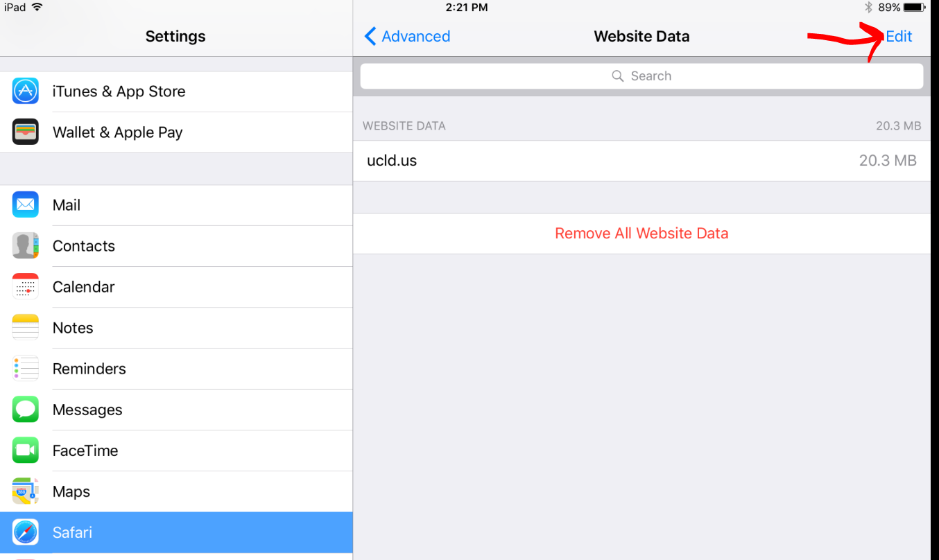The width and height of the screenshot is (939, 560).
Task: Tap the FaceTime camera icon
Action: 26,450
